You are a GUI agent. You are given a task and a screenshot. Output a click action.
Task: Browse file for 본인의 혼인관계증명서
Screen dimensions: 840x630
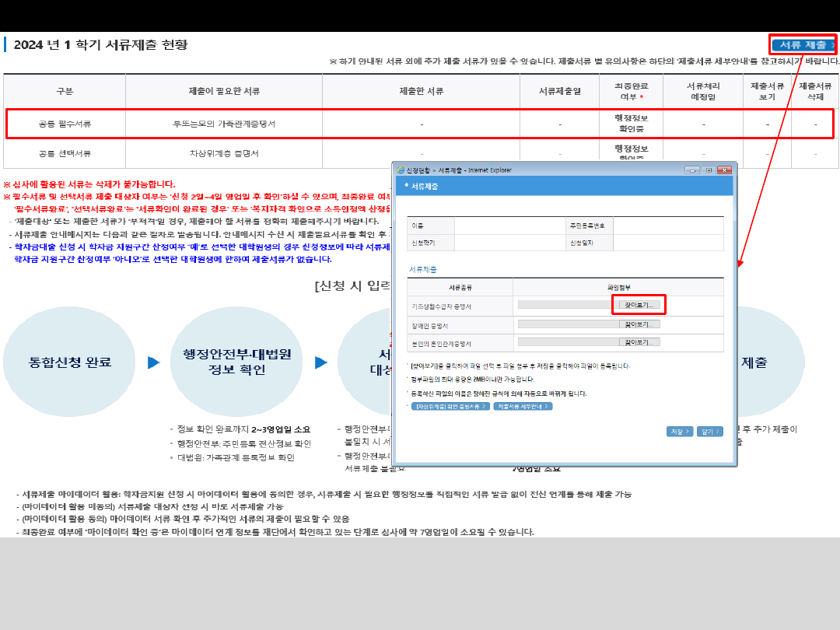(639, 342)
